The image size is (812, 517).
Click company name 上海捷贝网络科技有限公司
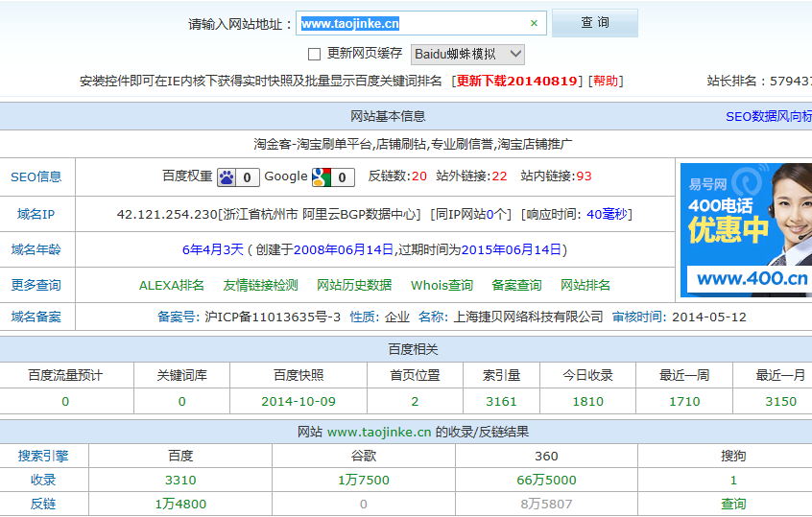(528, 317)
